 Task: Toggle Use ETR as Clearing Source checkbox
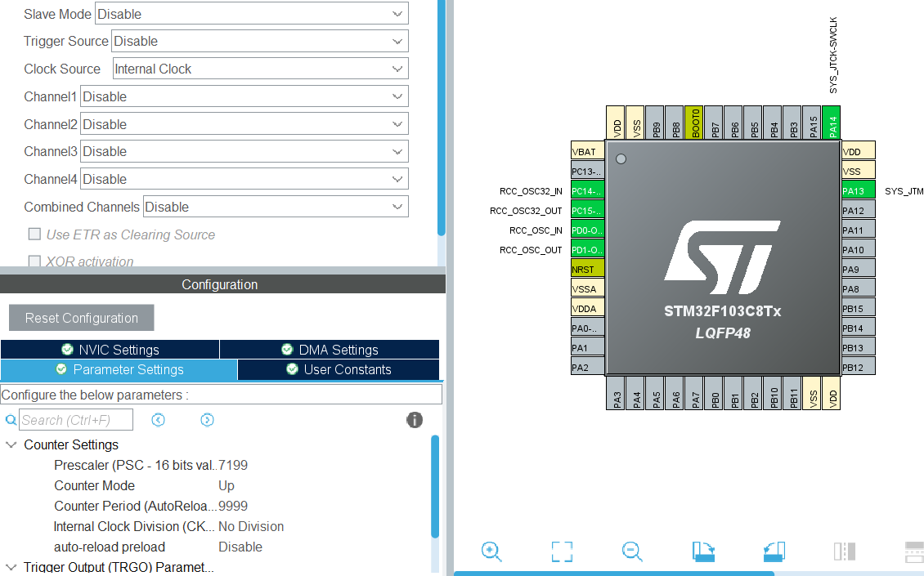point(35,234)
